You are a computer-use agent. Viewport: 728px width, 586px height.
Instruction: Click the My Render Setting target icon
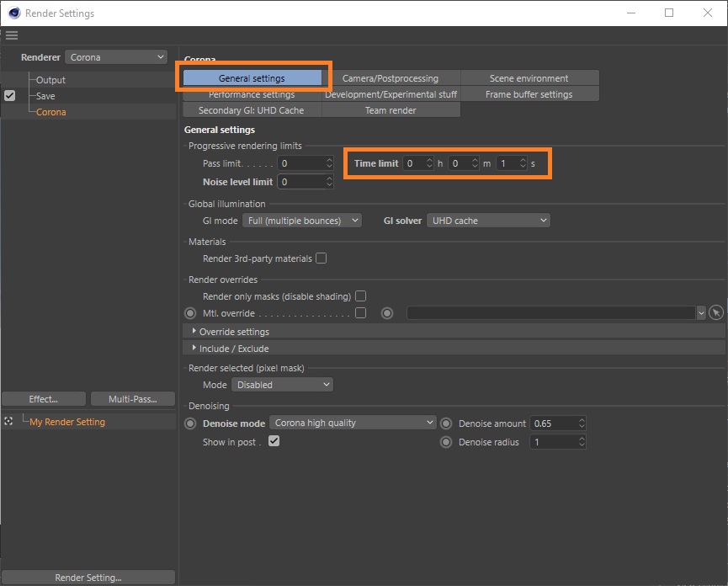tap(8, 421)
